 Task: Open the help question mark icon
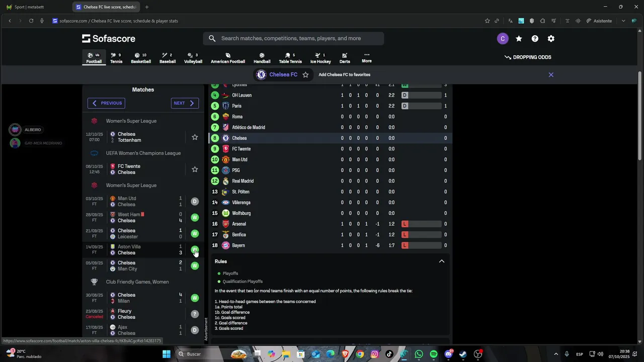point(535,39)
